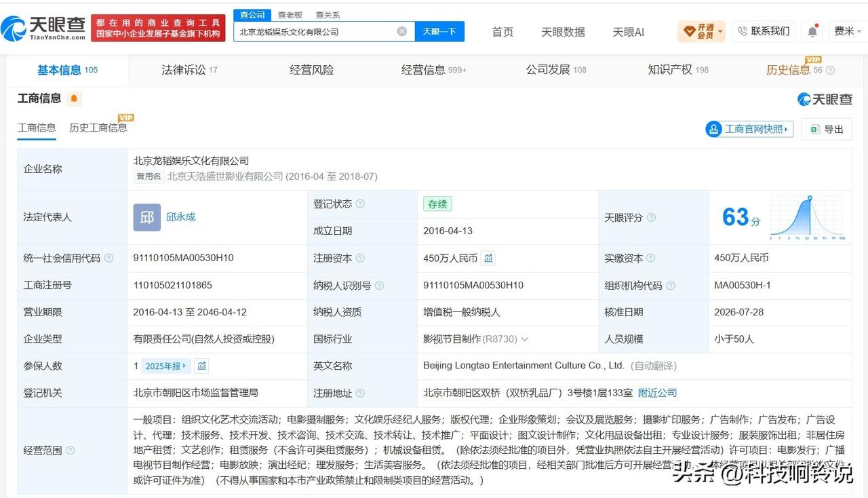Switch to the 查关系 search tab
Image resolution: width=868 pixels, height=498 pixels.
(328, 15)
